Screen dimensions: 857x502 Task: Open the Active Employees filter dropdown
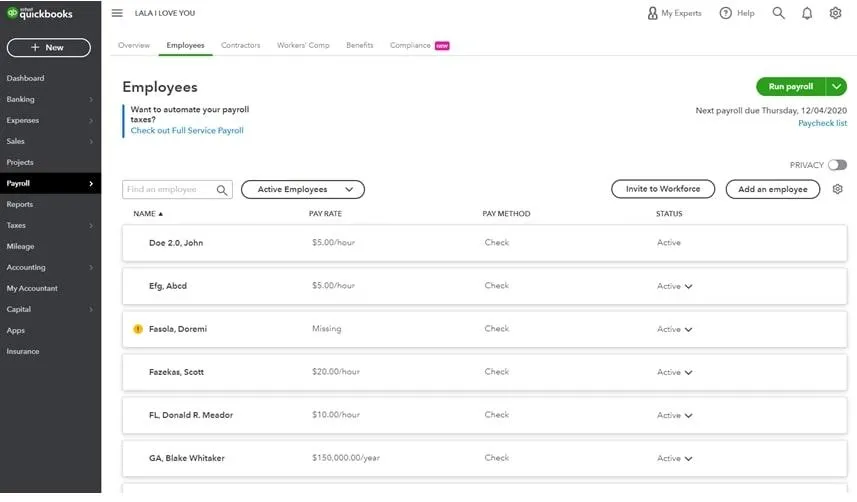click(303, 189)
